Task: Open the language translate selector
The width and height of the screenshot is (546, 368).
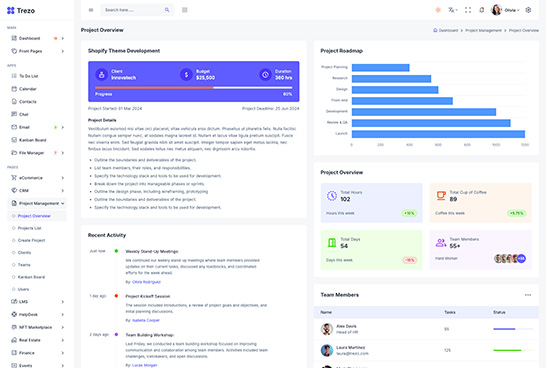Action: (452, 10)
